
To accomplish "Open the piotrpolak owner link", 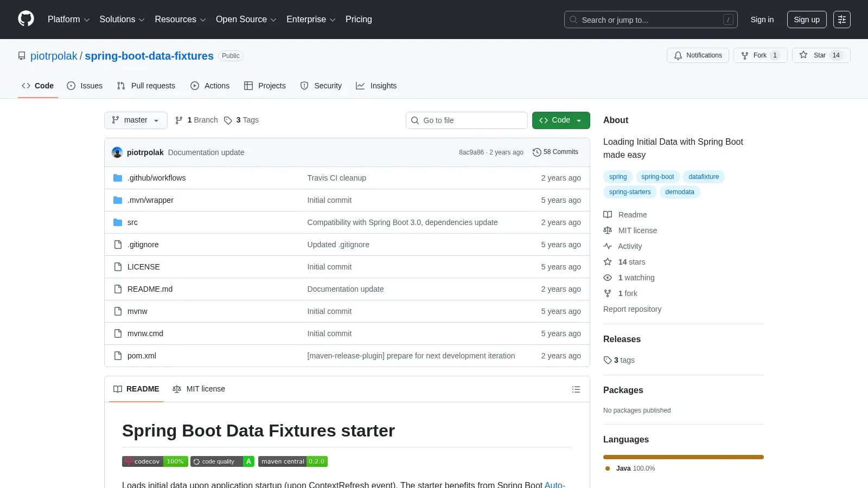I will coord(54,56).
